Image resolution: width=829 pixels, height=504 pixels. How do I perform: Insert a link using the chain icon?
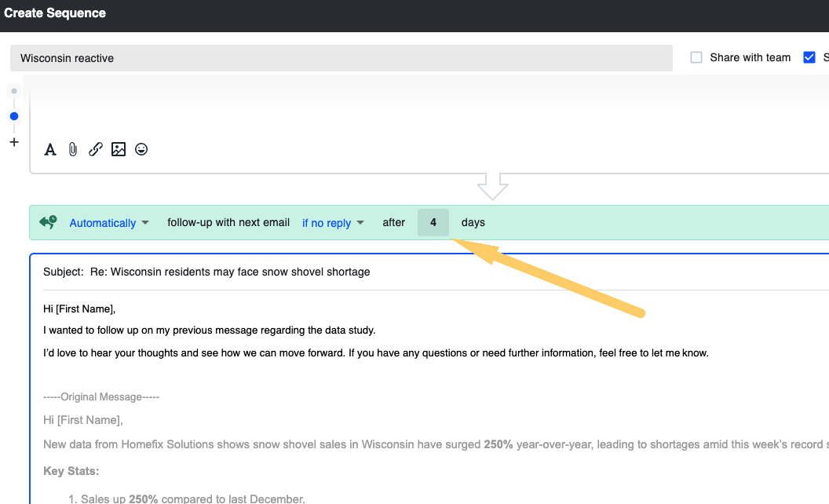(x=96, y=149)
